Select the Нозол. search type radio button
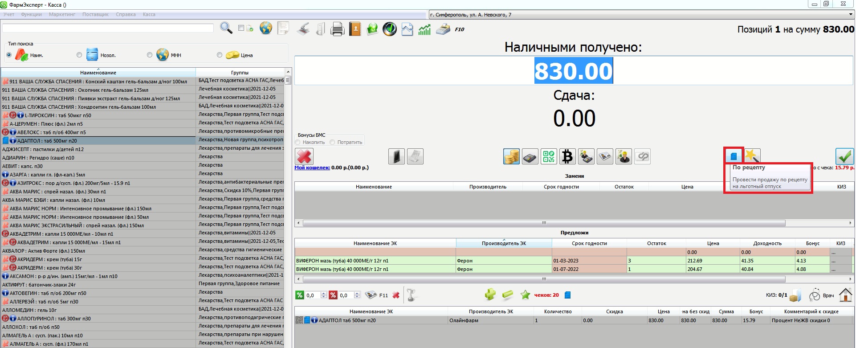This screenshot has width=868, height=348. pos(79,55)
